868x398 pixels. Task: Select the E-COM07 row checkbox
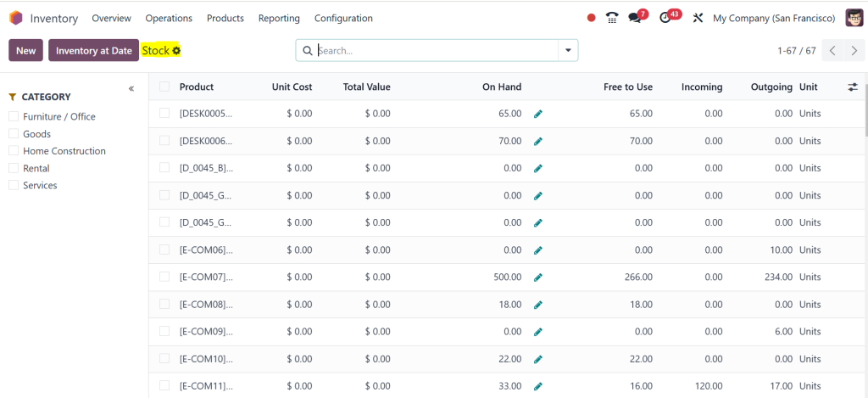coord(164,277)
